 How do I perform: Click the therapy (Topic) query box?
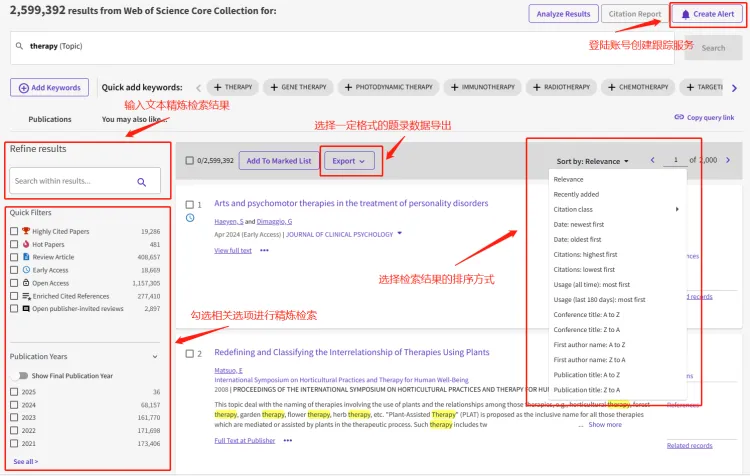tap(342, 47)
